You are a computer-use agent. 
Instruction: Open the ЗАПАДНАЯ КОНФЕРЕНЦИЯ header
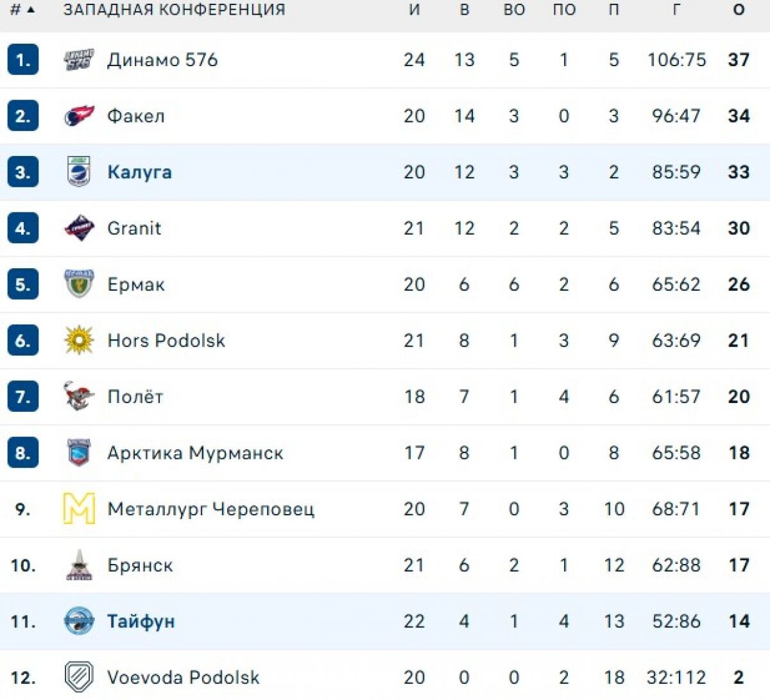(x=172, y=9)
